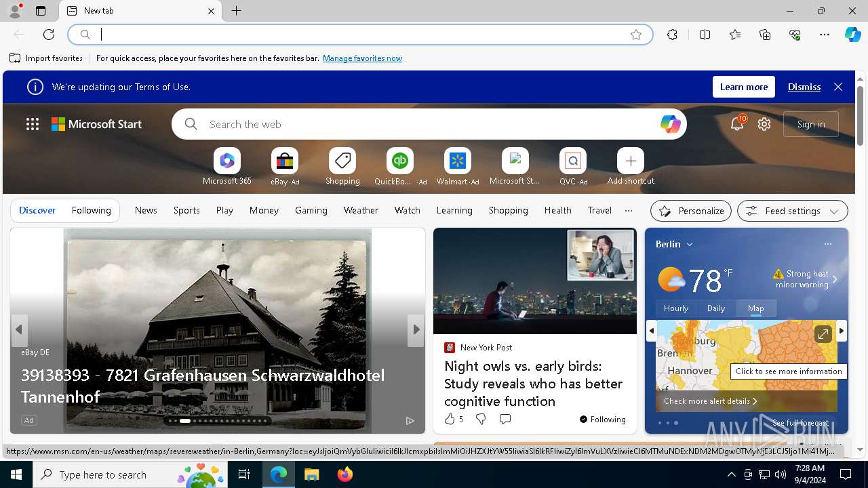868x488 pixels.
Task: Open the Microsoft apps grid launcher
Action: coord(33,124)
